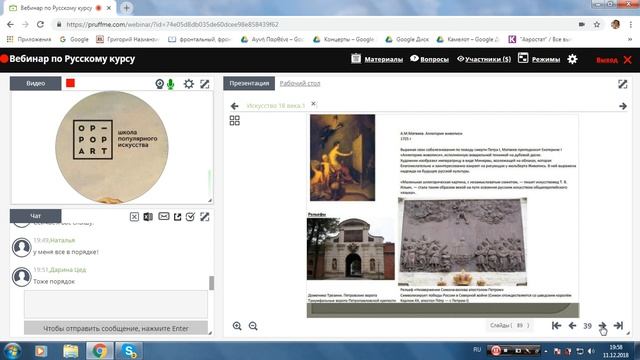This screenshot has height=360, width=640.
Task: Click the chat message input box
Action: 116,304
